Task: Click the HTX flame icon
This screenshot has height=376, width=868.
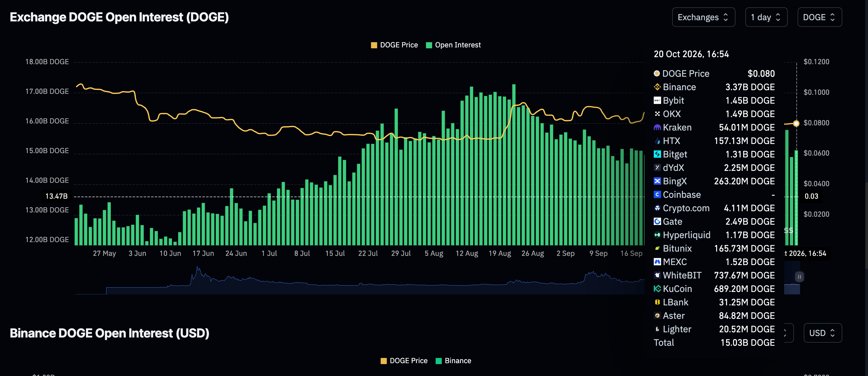Action: [x=657, y=141]
